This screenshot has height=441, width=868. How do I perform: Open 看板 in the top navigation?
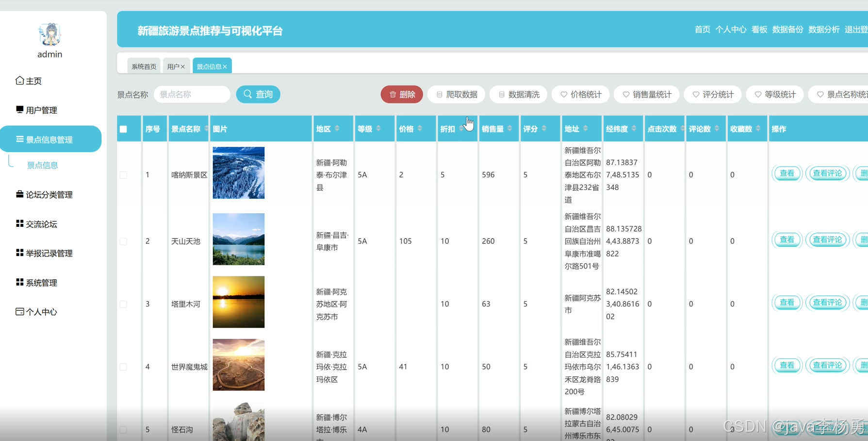click(759, 30)
